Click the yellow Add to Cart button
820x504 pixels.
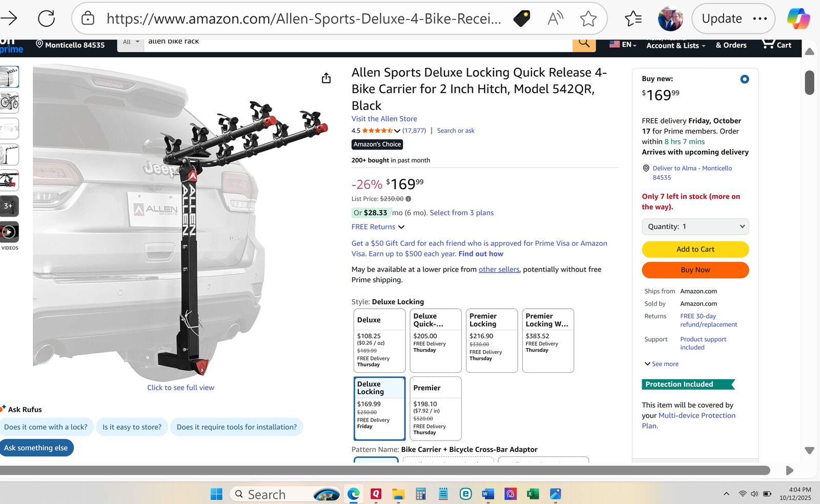695,249
